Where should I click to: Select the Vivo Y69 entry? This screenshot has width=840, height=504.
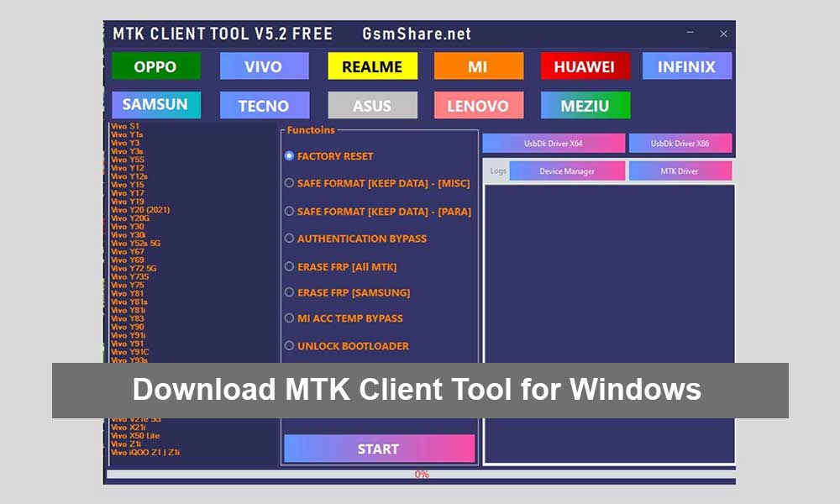[x=128, y=260]
